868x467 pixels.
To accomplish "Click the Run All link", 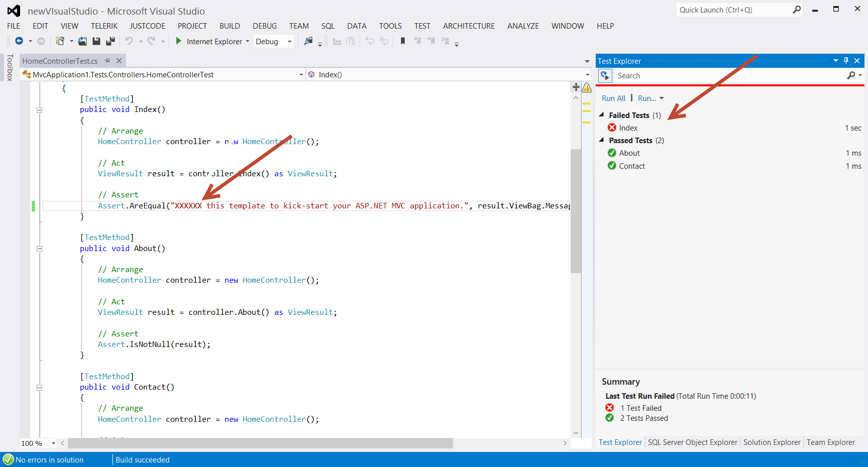I will click(x=613, y=98).
